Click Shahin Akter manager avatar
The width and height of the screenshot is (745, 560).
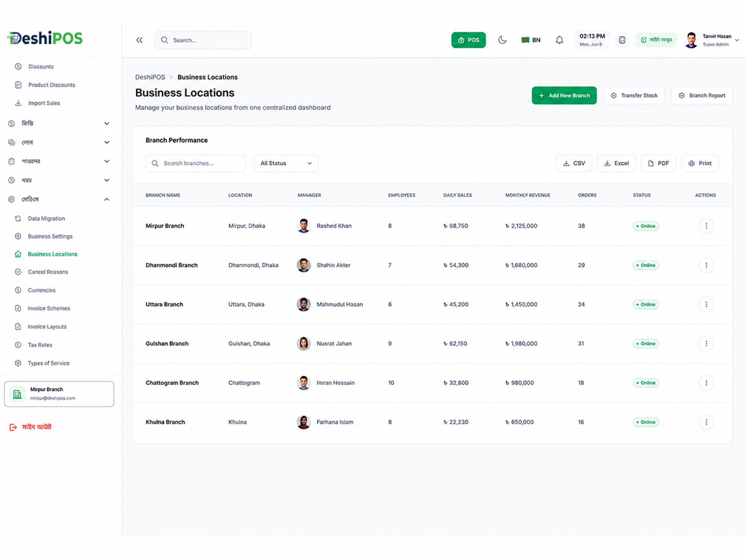[x=303, y=265]
